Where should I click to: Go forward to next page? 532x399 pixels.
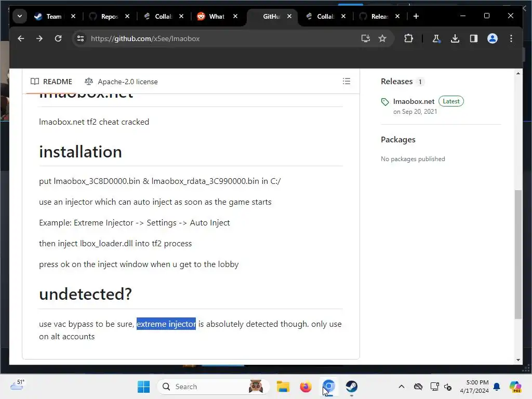point(39,38)
